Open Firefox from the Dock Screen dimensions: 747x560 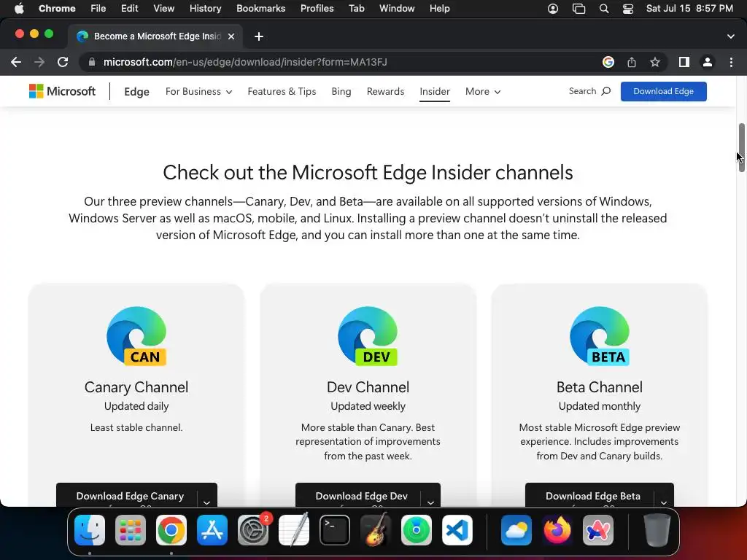tap(557, 530)
